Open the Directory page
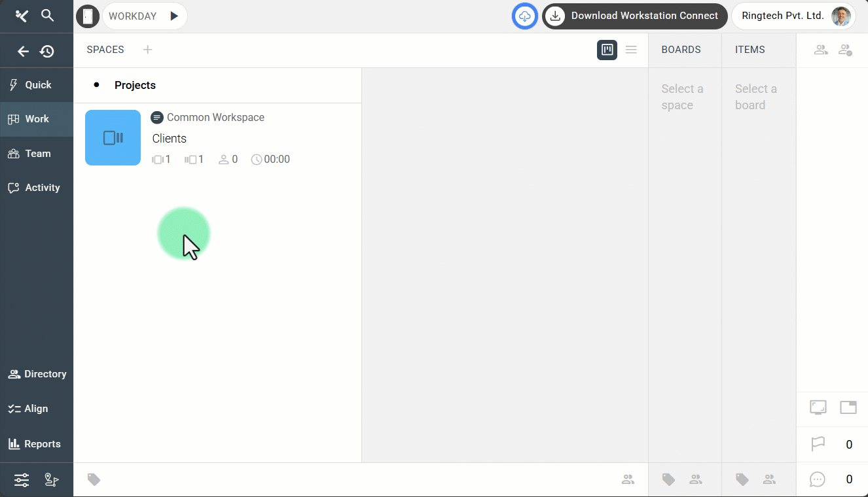Viewport: 868px width, 497px height. tap(37, 374)
